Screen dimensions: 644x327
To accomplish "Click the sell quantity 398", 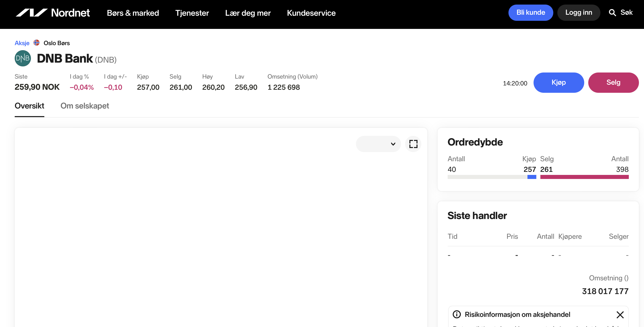I will pyautogui.click(x=622, y=169).
